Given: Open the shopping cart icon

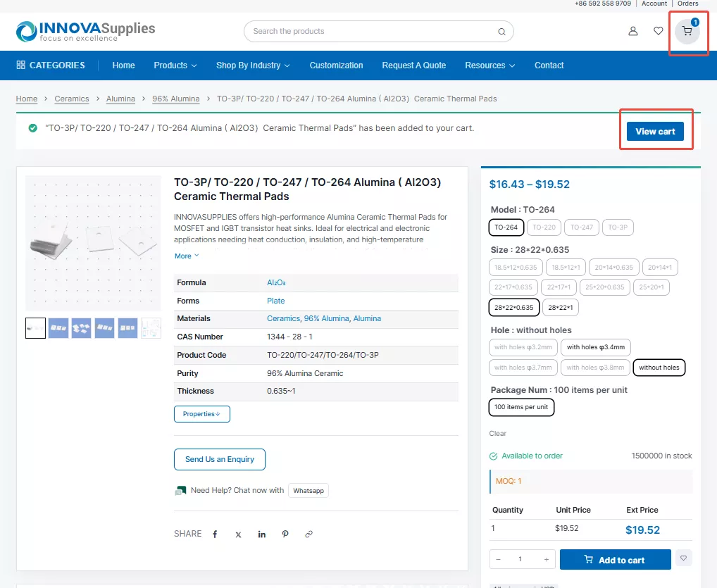Looking at the screenshot, I should (687, 31).
